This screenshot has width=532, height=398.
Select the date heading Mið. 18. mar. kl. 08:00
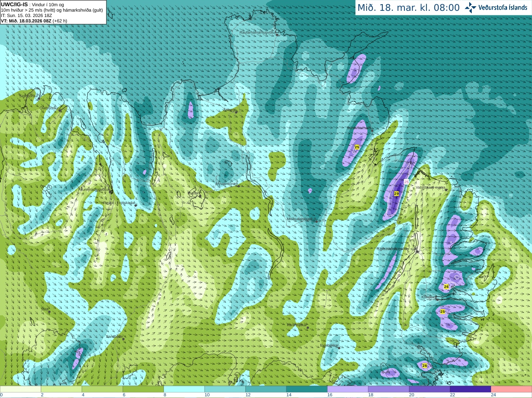(x=409, y=8)
